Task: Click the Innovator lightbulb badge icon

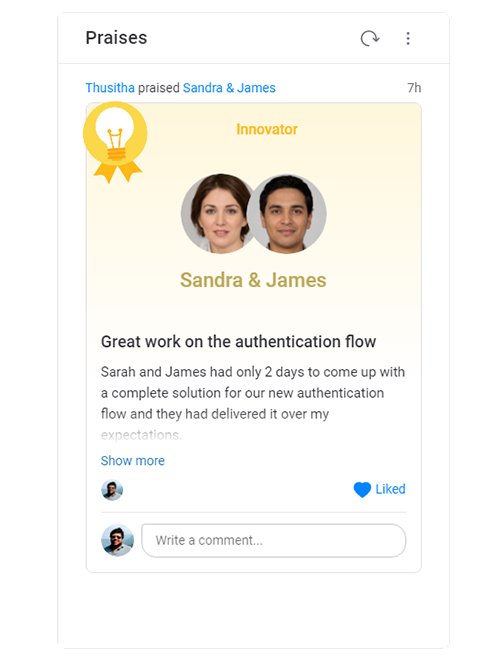Action: point(115,142)
